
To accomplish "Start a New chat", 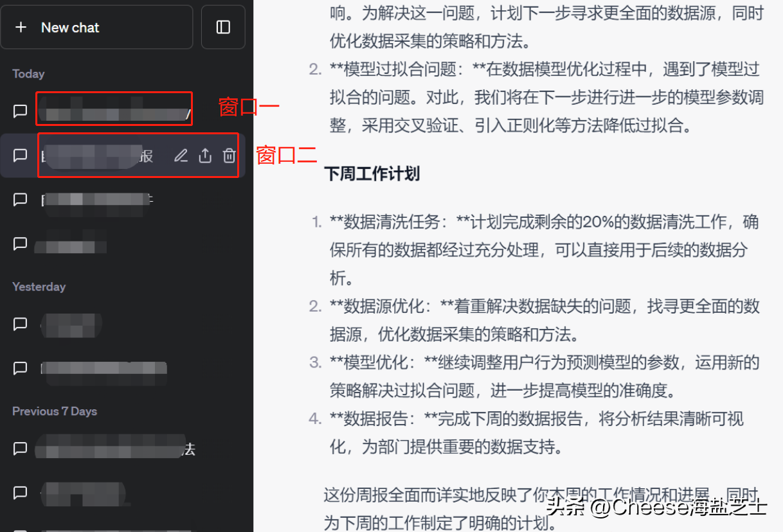I will [x=96, y=27].
